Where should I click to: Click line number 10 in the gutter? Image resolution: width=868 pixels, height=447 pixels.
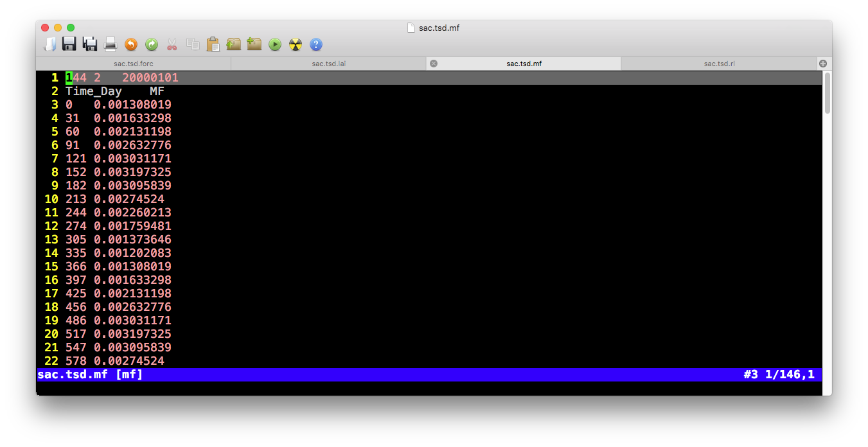tap(51, 199)
